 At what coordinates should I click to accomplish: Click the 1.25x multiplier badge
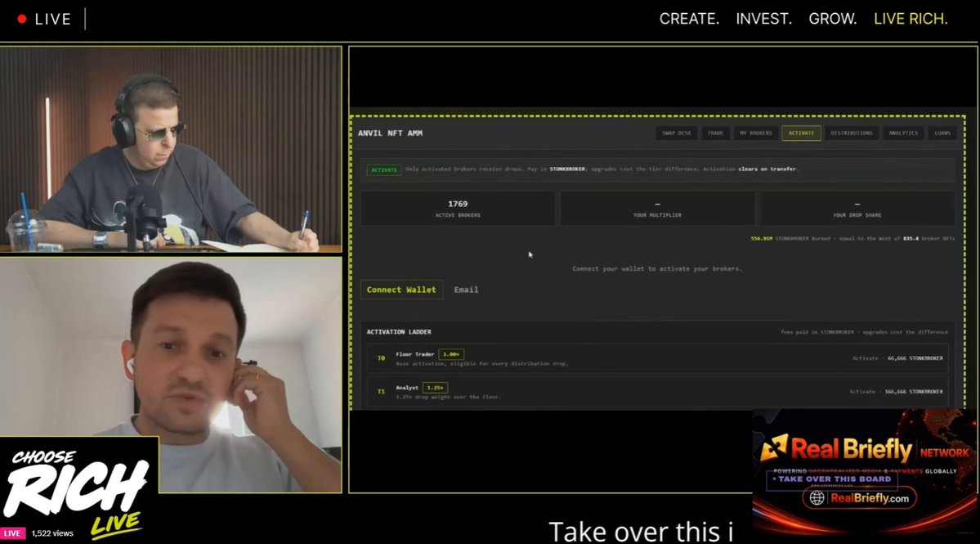[435, 388]
